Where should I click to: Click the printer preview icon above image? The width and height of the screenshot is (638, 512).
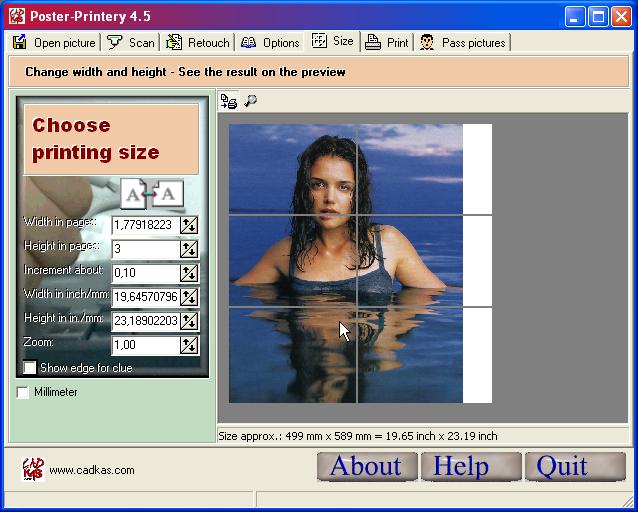pyautogui.click(x=228, y=101)
